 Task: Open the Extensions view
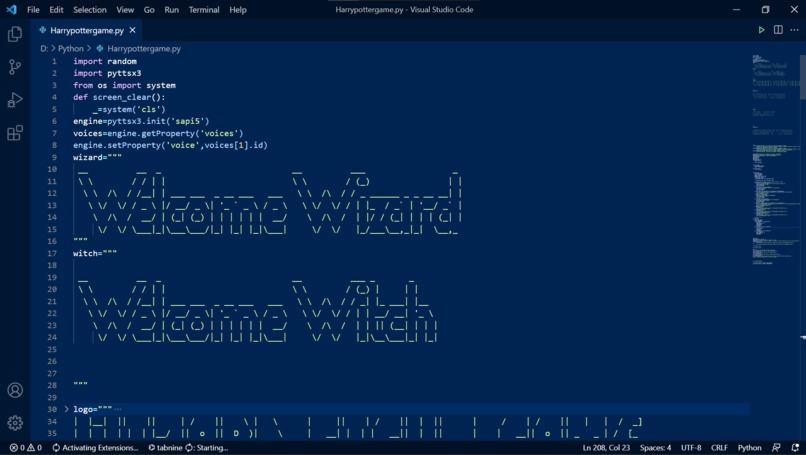click(15, 133)
